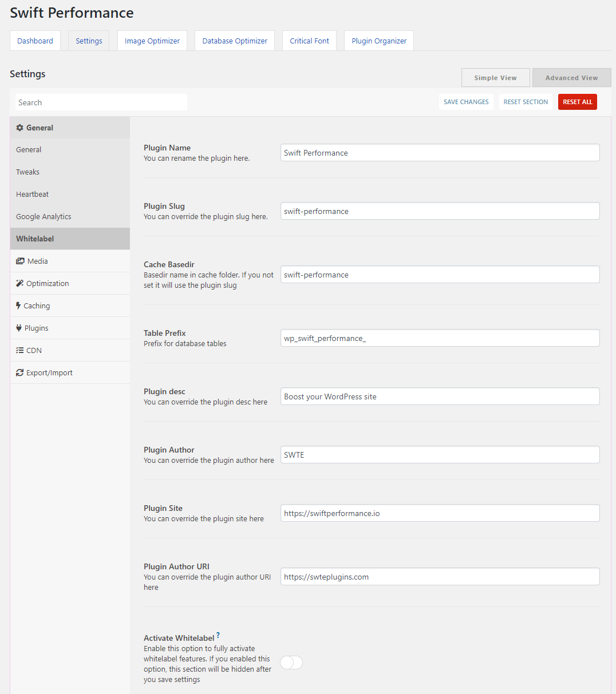Select the General subsection in sidebar
Viewport: 616px width, 694px height.
pos(70,149)
